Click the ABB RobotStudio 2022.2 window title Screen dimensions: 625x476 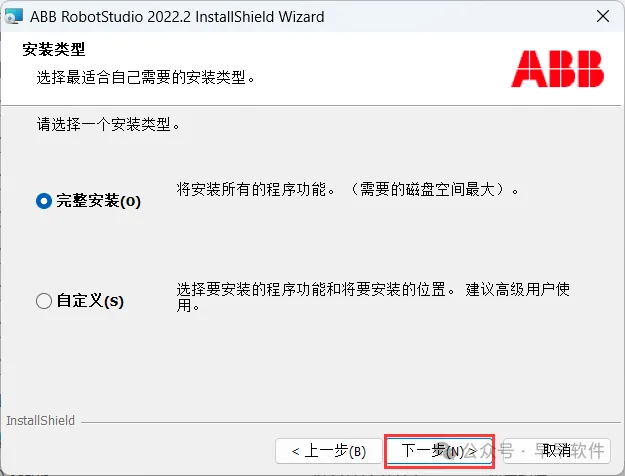click(177, 17)
